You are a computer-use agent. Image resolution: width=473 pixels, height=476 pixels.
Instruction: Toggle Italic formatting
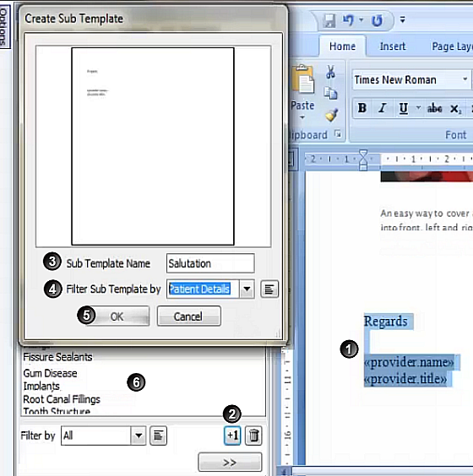tap(383, 108)
